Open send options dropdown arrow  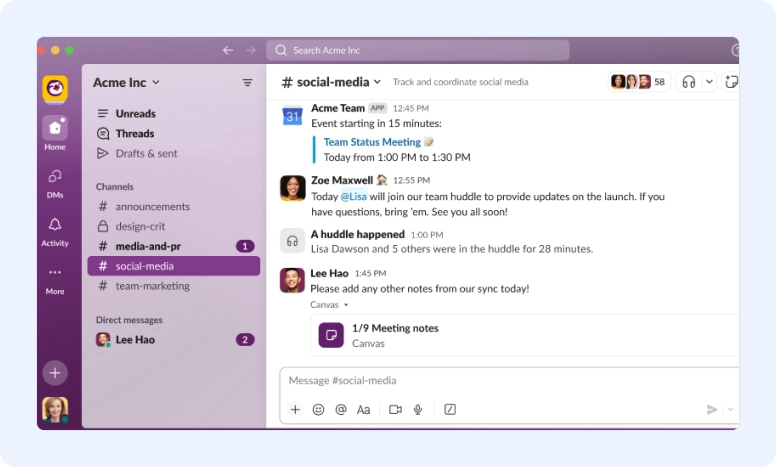[x=730, y=409]
